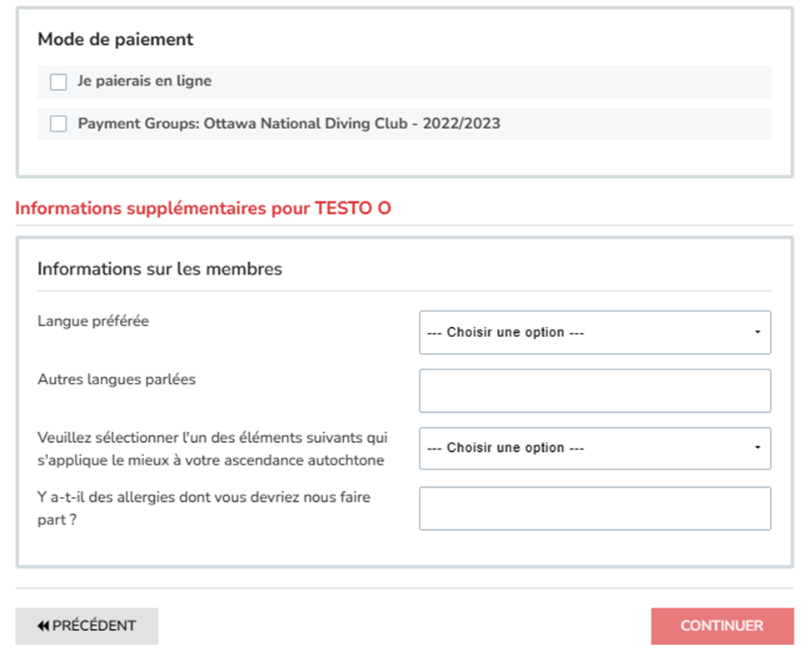Click the 'Informations supplémentaires pour TESTO O' heading
This screenshot has width=812, height=665.
click(x=203, y=208)
